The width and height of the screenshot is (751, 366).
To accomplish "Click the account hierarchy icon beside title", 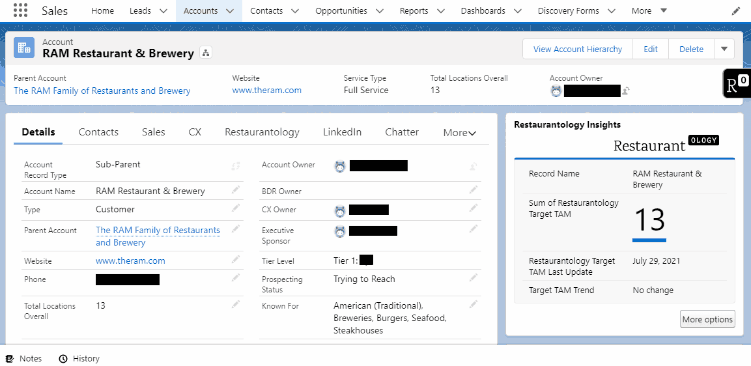I will coord(206,53).
